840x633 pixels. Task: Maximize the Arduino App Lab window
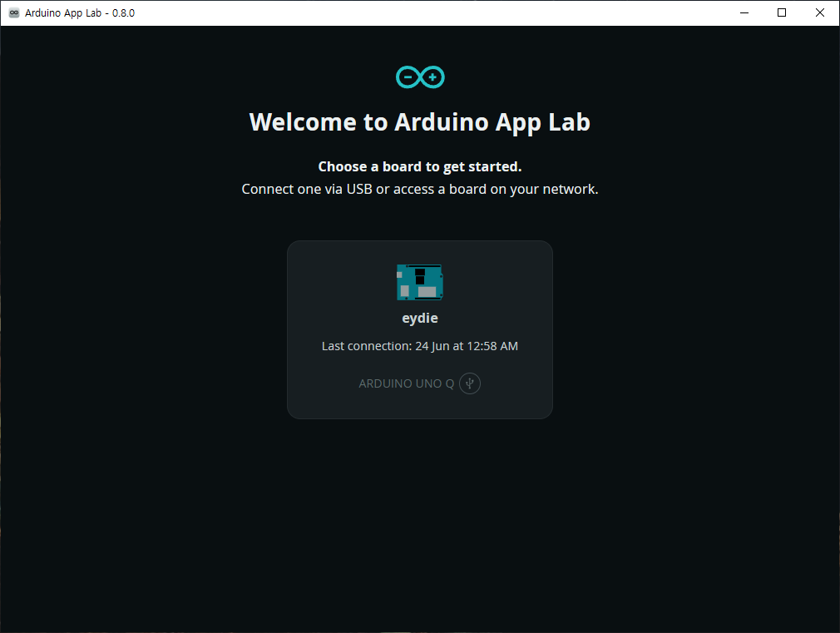click(x=782, y=12)
